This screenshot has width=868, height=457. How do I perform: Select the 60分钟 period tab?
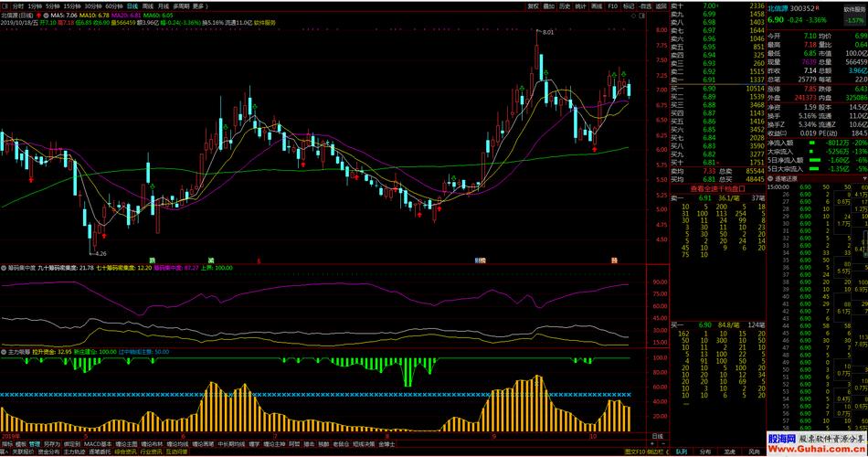(x=114, y=6)
